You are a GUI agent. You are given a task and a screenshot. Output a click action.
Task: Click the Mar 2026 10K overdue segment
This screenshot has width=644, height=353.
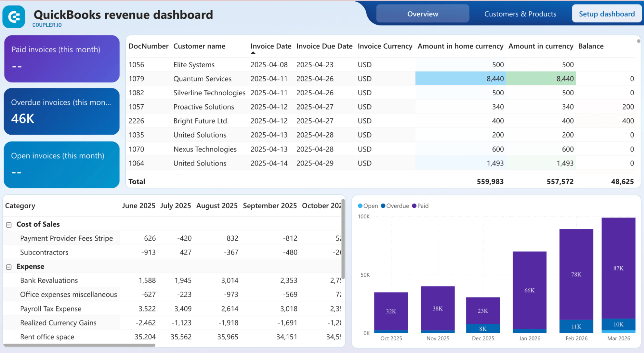coord(619,324)
